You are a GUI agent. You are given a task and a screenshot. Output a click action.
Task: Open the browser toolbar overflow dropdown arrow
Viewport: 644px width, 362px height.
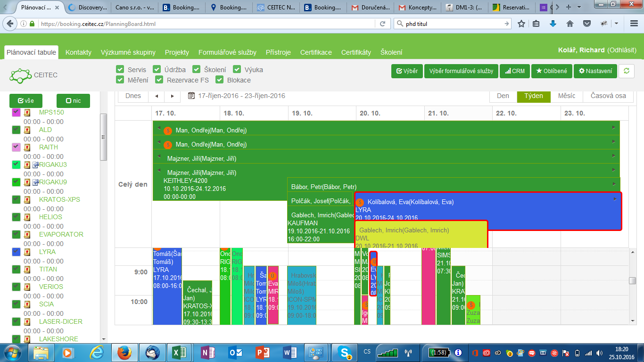coord(617,24)
